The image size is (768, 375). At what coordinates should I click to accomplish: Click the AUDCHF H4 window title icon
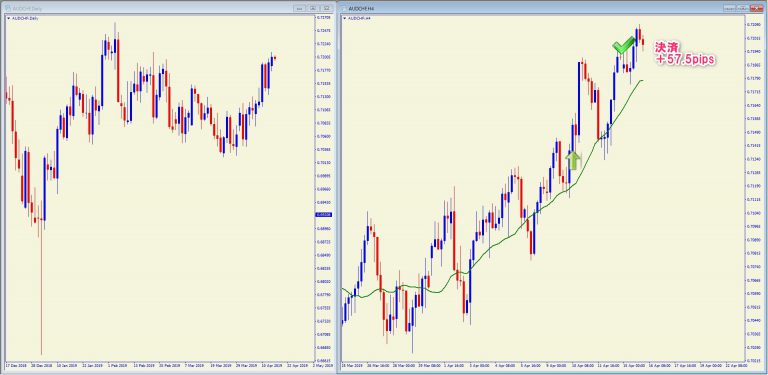point(344,8)
